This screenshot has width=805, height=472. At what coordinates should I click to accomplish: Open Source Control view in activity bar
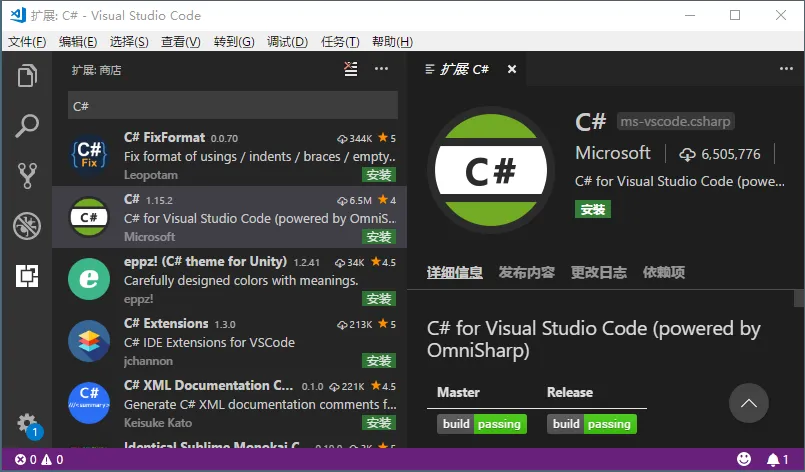tap(27, 176)
